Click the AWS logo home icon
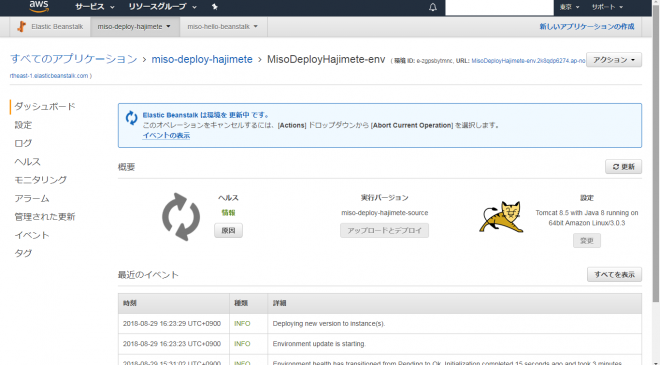The width and height of the screenshot is (660, 365). (39, 6)
